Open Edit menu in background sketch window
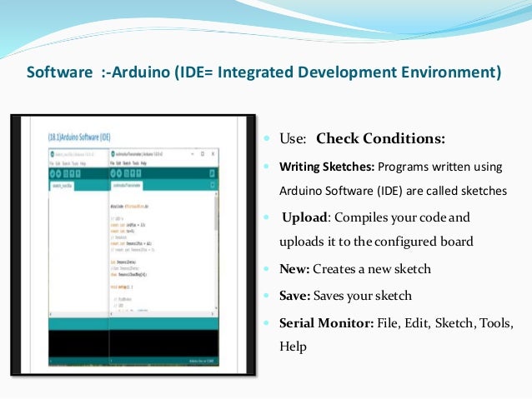 pyautogui.click(x=58, y=163)
